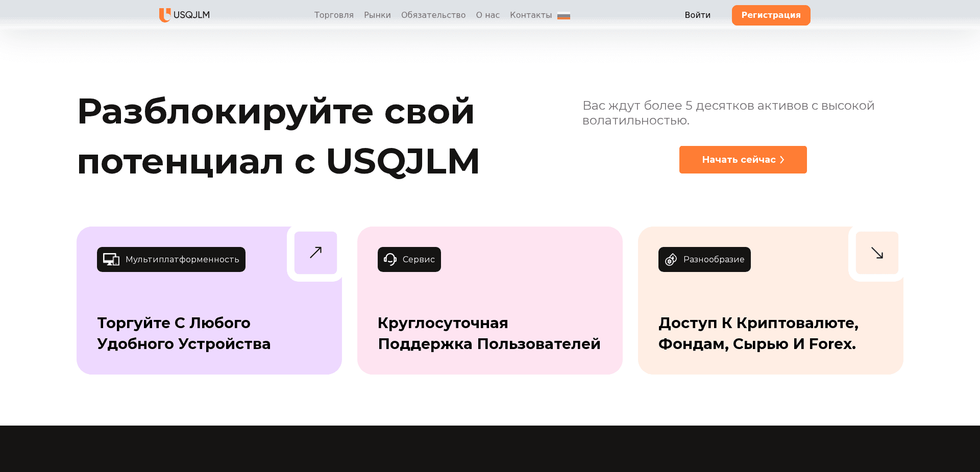
Task: Select the Разнообразие badge
Action: pyautogui.click(x=704, y=259)
